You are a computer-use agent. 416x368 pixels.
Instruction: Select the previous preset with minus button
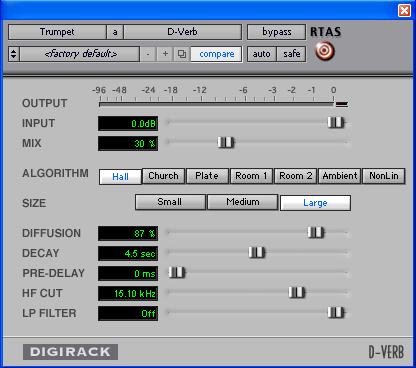coord(148,54)
